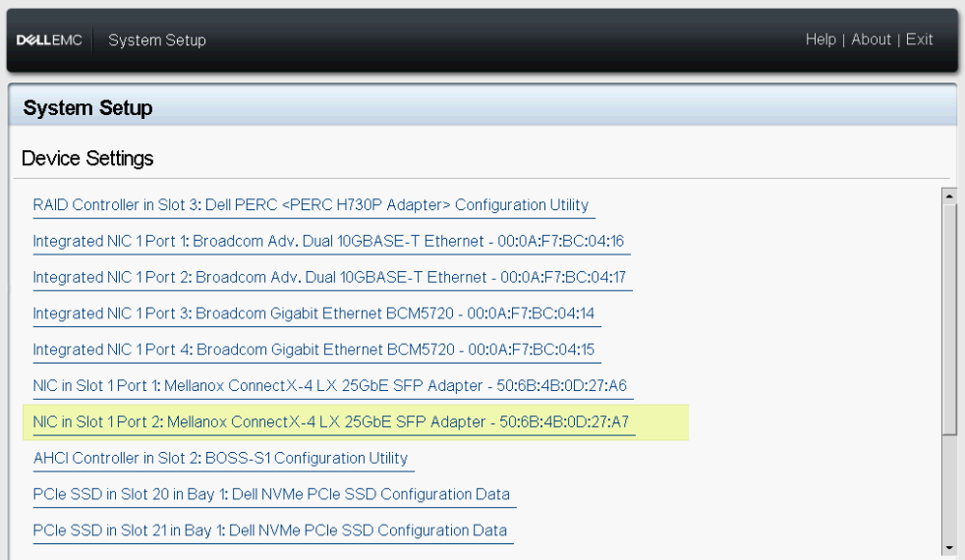The image size is (965, 560).
Task: Select highlighted Slot 1 Port 2 Mellanox adapter
Action: 330,422
